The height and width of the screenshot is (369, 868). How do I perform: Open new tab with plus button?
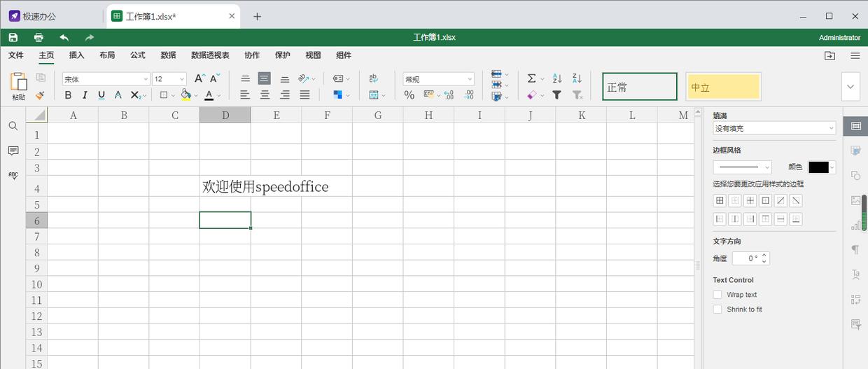(x=257, y=16)
